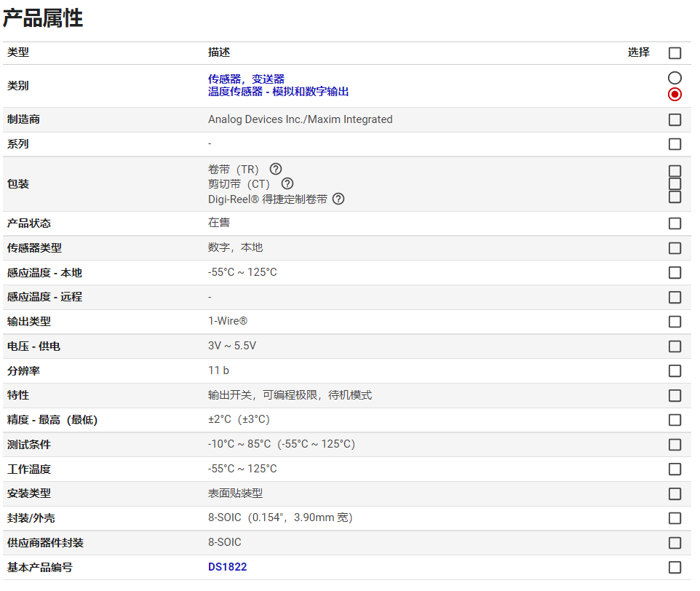Screen dimensions: 700x591
Task: Check the 卷带 (TR) packaging checkbox
Action: pyautogui.click(x=675, y=171)
